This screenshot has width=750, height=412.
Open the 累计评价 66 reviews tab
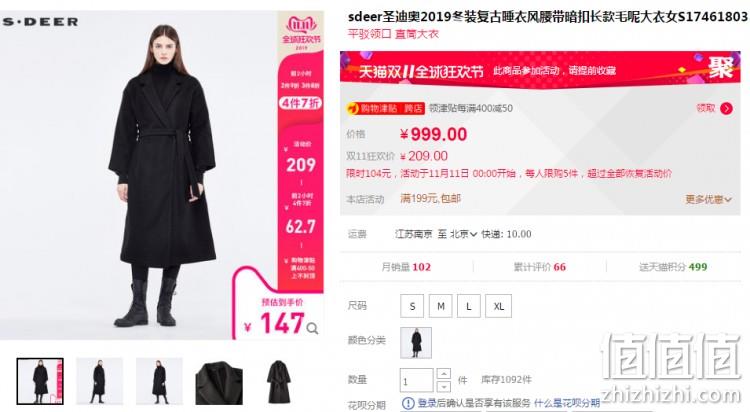540,267
